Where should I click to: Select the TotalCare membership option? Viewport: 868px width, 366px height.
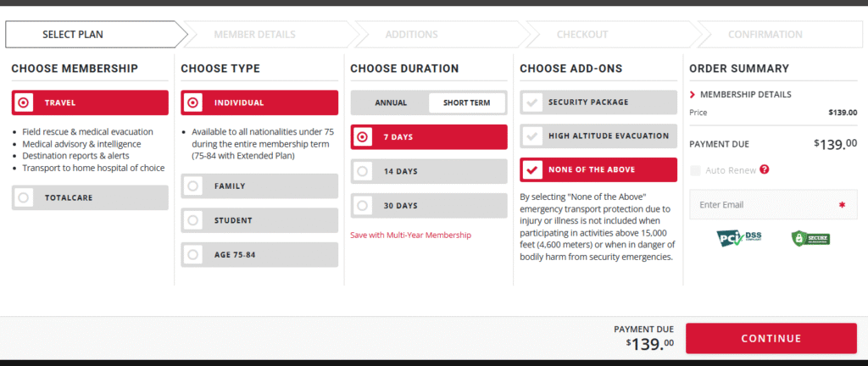click(x=90, y=197)
